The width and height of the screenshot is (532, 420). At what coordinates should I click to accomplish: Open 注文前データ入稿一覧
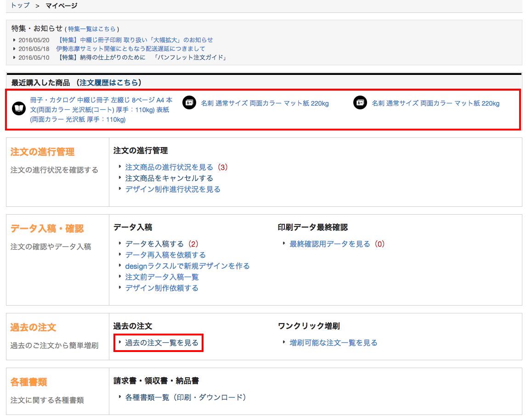click(162, 277)
